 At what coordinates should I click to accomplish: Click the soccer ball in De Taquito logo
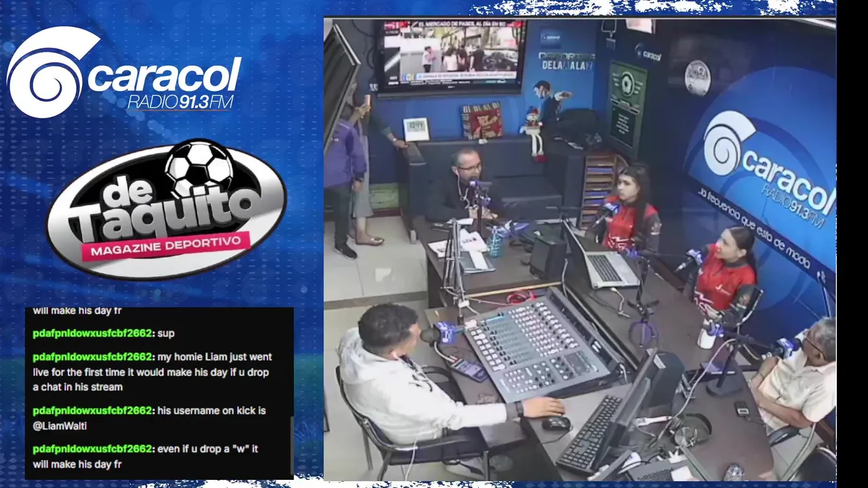tap(199, 169)
